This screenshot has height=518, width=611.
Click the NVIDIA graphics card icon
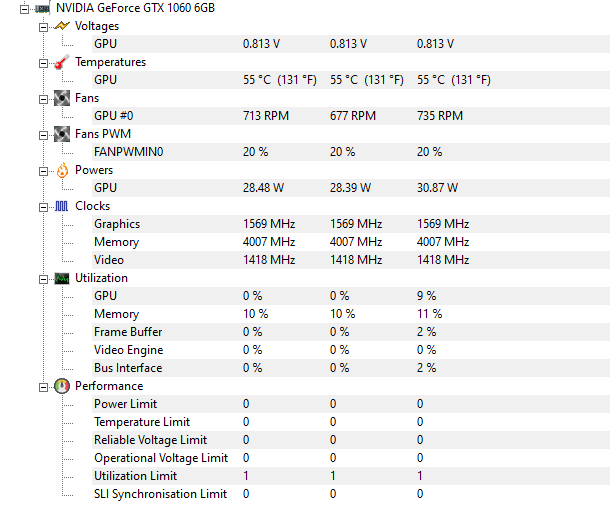click(x=43, y=8)
